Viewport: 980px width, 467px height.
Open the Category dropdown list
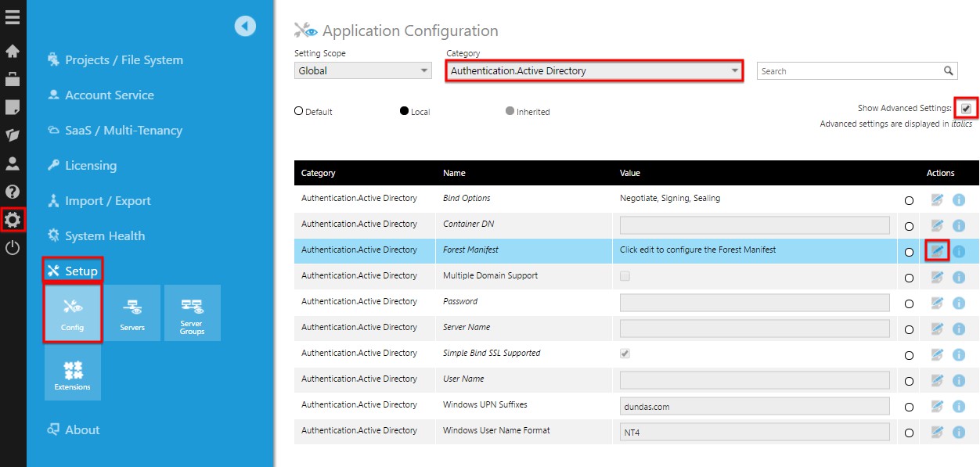pyautogui.click(x=595, y=70)
